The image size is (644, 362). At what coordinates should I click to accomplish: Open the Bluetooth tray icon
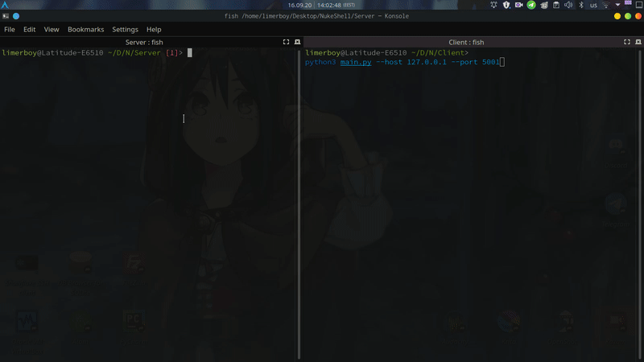click(581, 5)
